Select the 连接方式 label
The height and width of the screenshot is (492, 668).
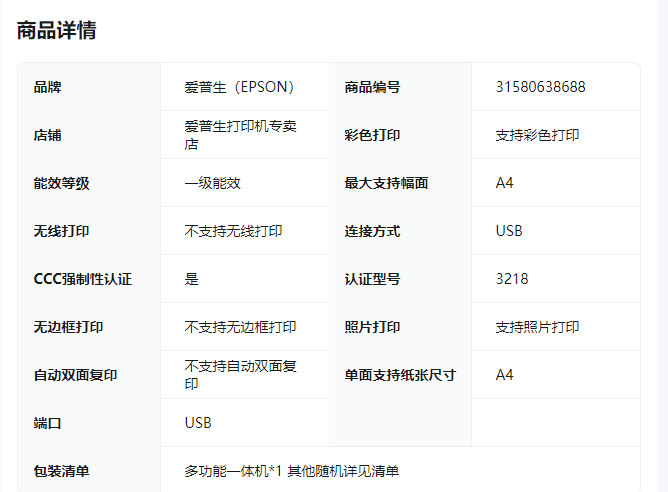point(372,231)
